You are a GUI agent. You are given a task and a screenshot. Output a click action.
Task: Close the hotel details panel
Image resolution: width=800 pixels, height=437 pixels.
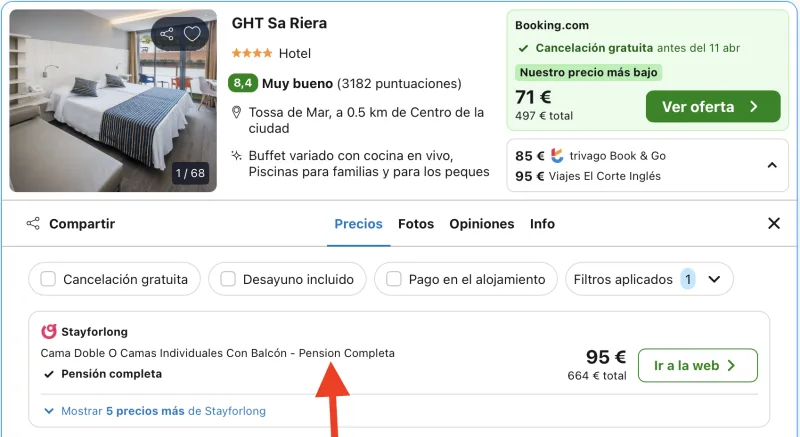pyautogui.click(x=774, y=223)
